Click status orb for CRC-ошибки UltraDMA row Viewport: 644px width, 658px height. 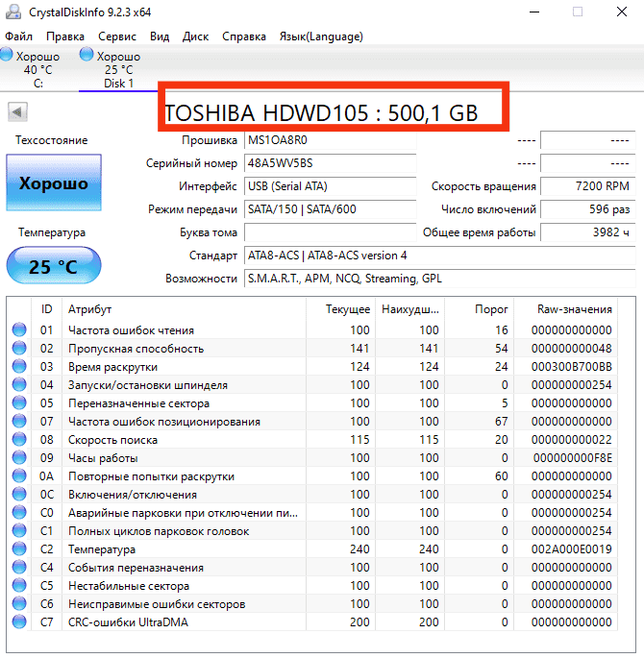19,622
